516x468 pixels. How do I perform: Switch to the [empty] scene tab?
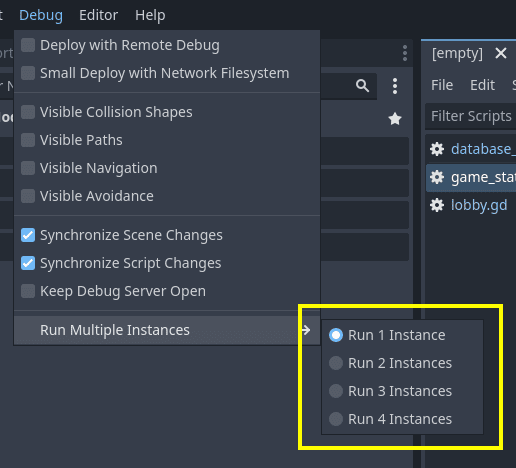(457, 53)
